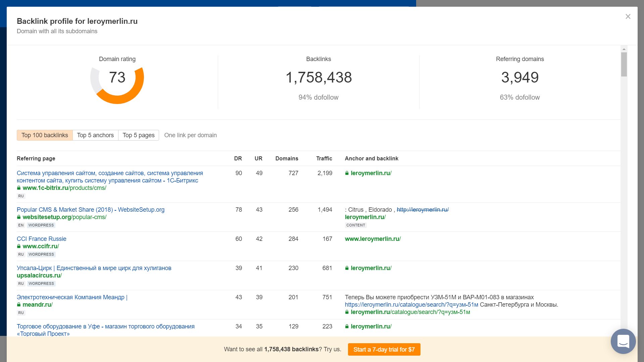This screenshot has width=644, height=362.
Task: Click the WORDPRESS tag under websitesetup.org
Action: [x=41, y=225]
